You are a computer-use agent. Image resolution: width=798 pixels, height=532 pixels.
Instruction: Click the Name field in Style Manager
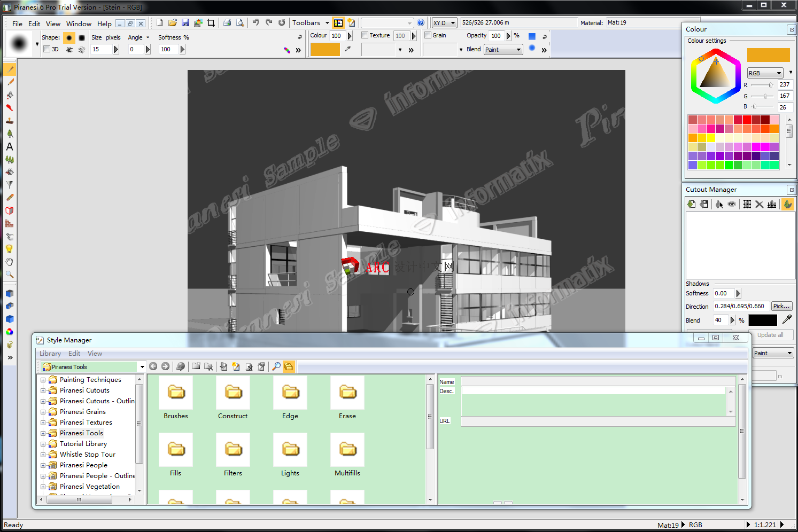click(598, 381)
